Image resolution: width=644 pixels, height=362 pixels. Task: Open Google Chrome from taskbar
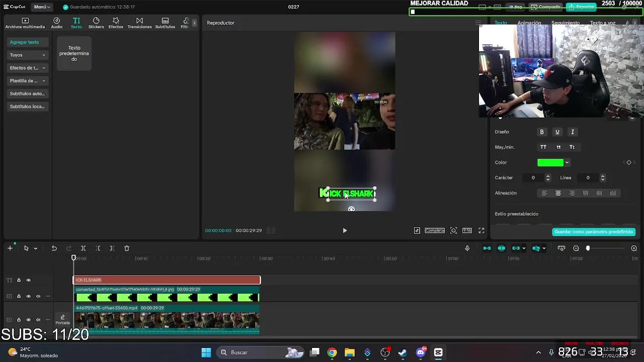[332, 352]
